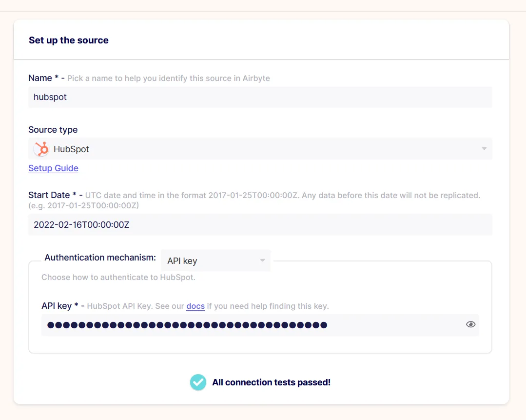Click the 'Name' field label
The width and height of the screenshot is (526, 420).
tap(40, 78)
